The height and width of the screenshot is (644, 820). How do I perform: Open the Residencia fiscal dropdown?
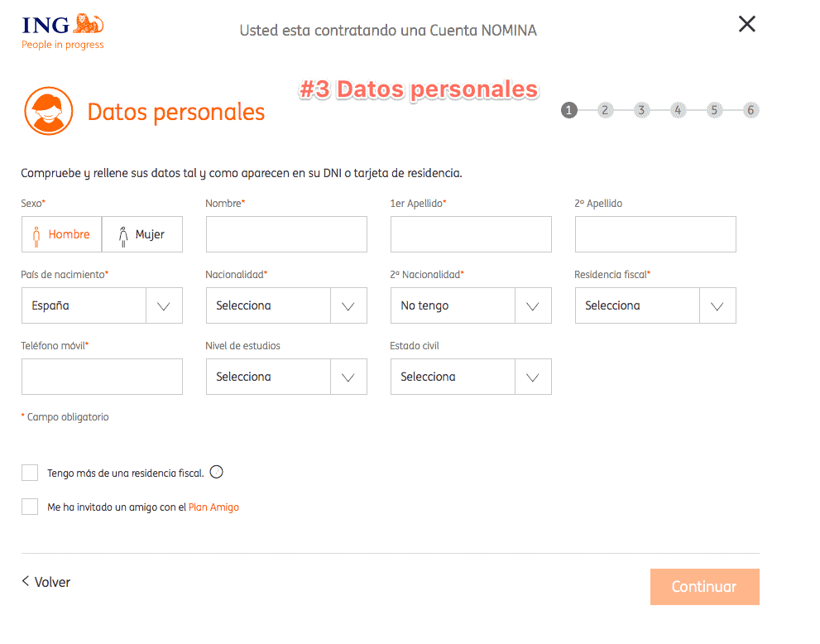click(x=655, y=305)
